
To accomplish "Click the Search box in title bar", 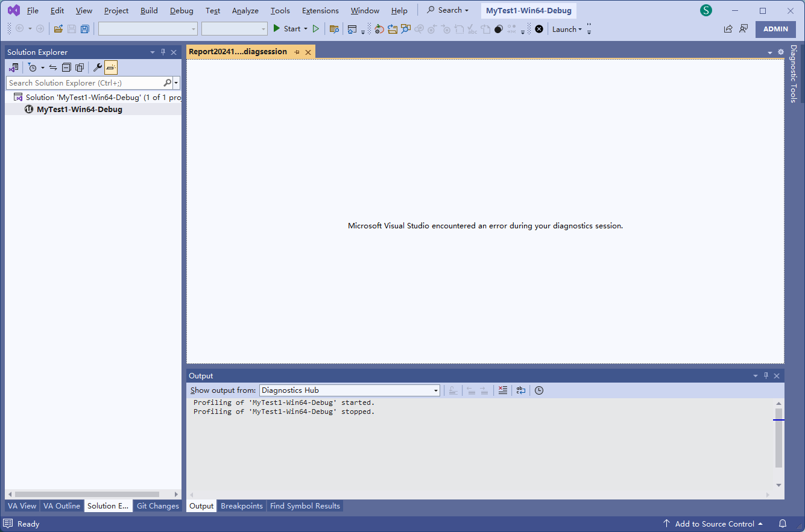I will click(447, 10).
